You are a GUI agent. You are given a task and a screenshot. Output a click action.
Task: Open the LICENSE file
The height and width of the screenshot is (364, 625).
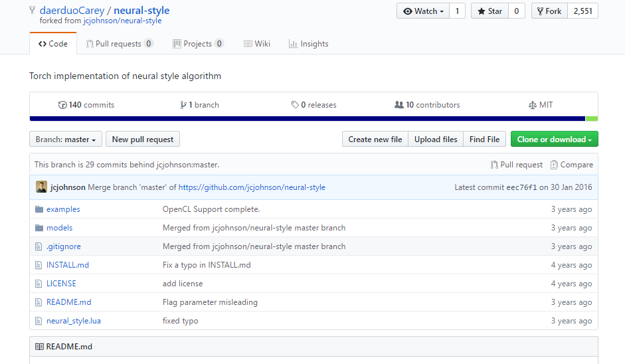click(x=61, y=284)
